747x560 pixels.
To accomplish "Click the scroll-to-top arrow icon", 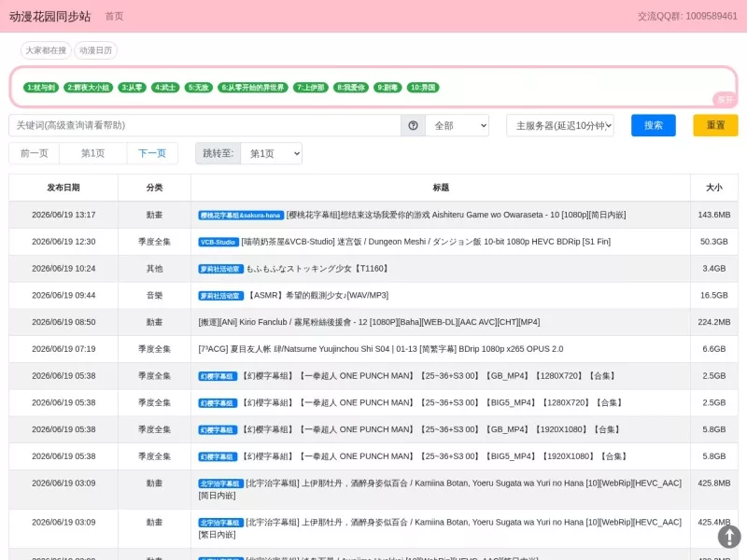I will coord(729,536).
